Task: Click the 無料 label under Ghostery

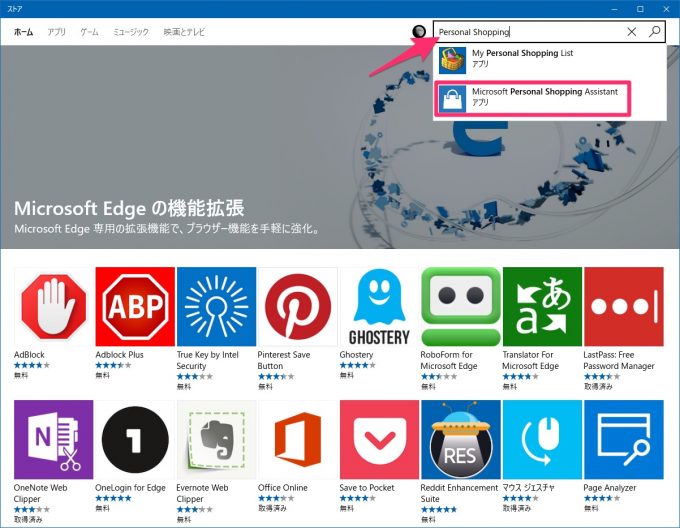Action: point(347,375)
